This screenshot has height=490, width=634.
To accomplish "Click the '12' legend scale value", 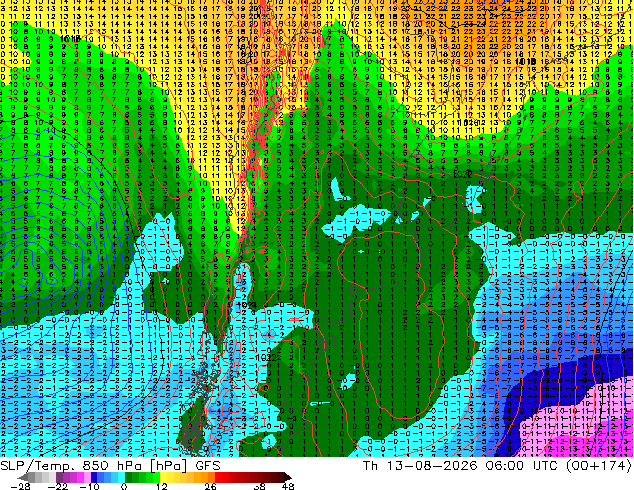I will point(162,486).
